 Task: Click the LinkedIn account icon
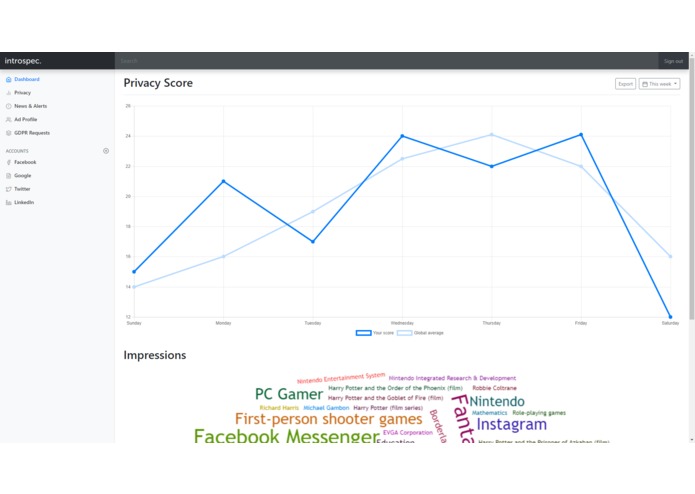click(x=8, y=202)
